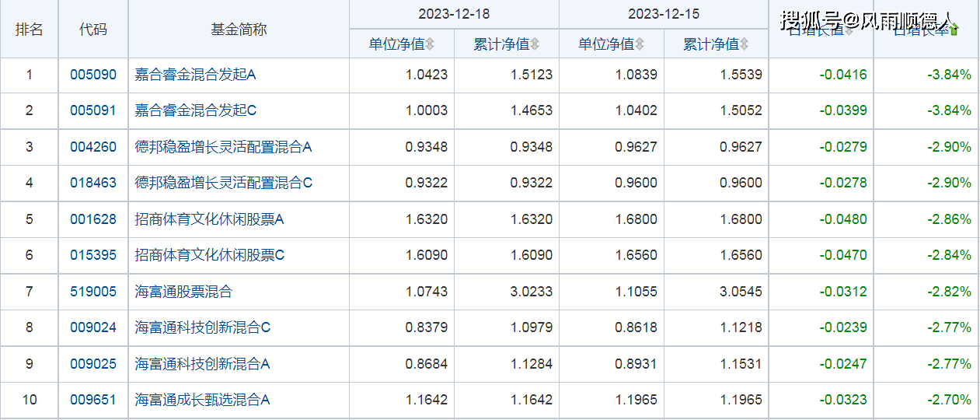Screen dimensions: 980x420
Task: Open fund code 001628 link
Action: point(93,219)
